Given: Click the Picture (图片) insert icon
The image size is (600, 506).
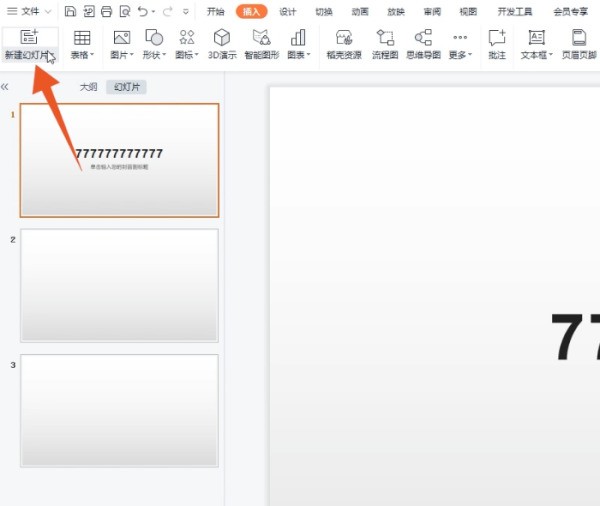Looking at the screenshot, I should point(121,38).
